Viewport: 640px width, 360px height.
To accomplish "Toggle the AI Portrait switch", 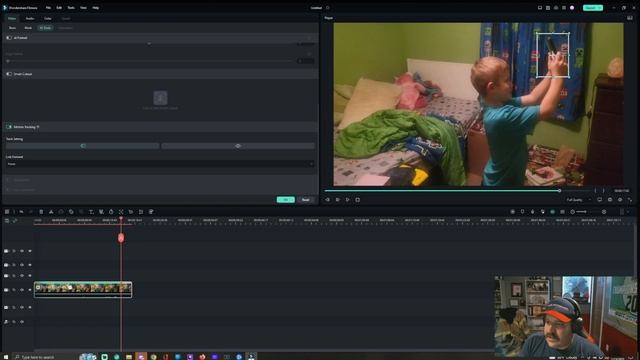I will coord(9,38).
